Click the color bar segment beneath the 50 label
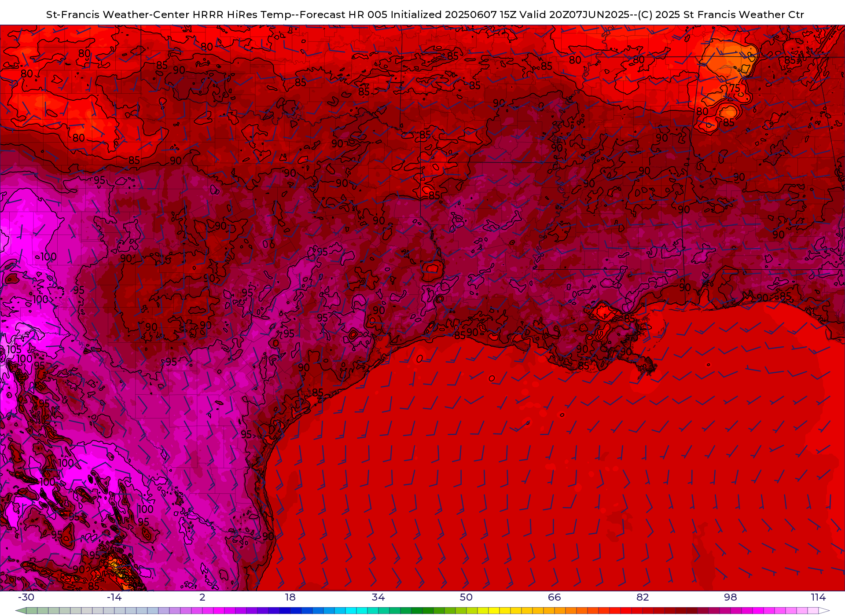 pos(472,611)
